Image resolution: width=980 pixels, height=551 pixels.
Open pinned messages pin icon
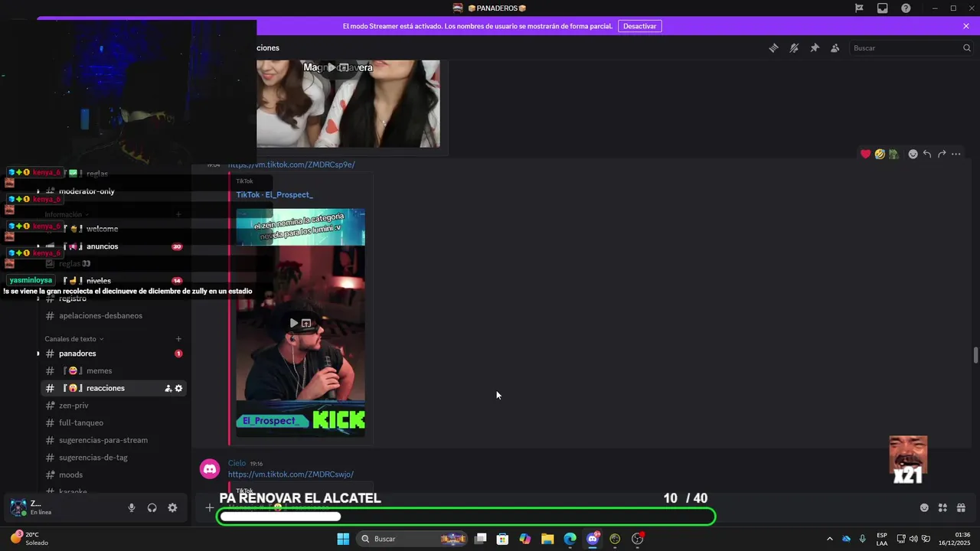815,47
